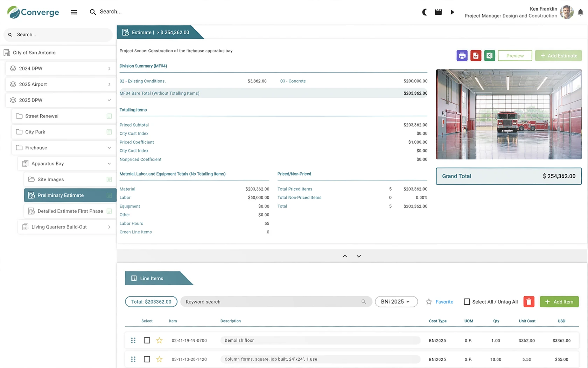The height and width of the screenshot is (368, 588).
Task: Open the hamburger menu
Action: [74, 12]
